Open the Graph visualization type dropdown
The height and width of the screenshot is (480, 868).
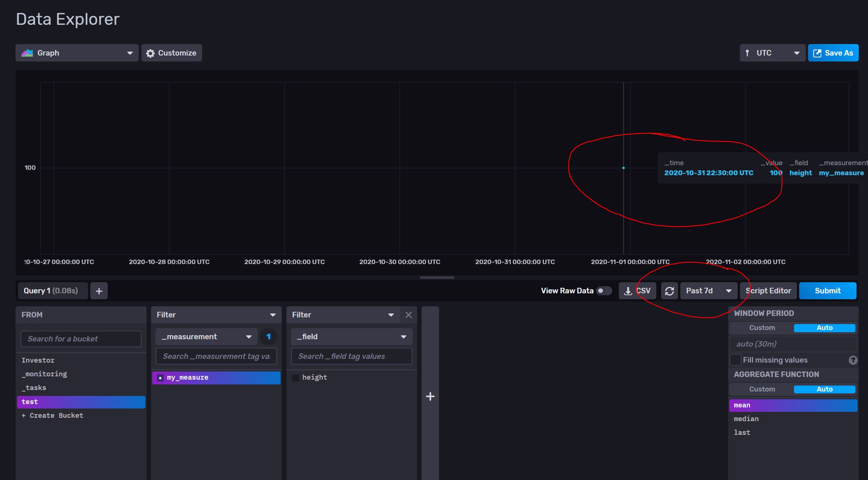tap(77, 53)
